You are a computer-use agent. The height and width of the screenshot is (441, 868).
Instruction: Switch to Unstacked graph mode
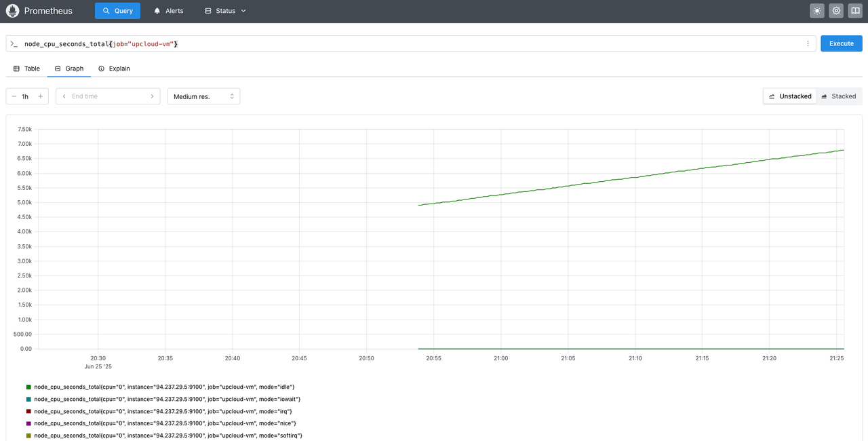(x=789, y=96)
